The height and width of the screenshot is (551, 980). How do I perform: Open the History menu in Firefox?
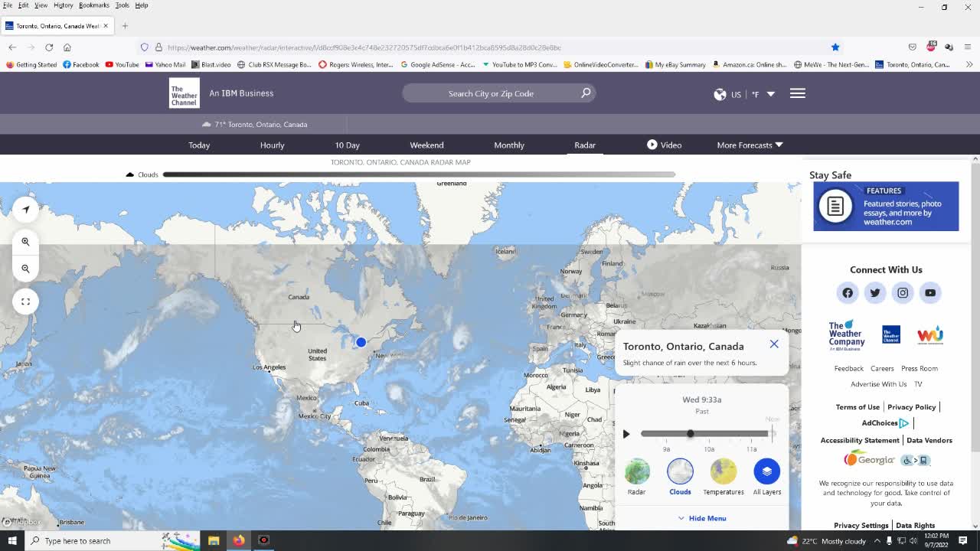click(63, 5)
